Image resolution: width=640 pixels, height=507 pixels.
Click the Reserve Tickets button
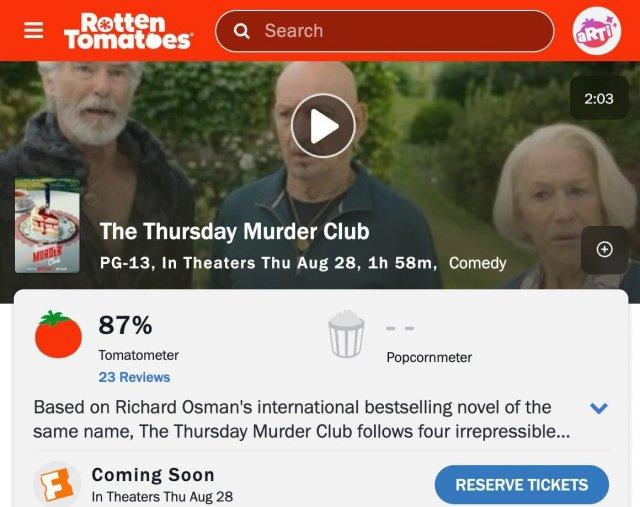522,485
